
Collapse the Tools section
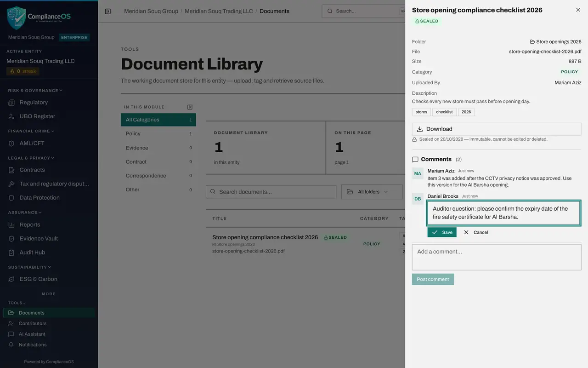coord(17,303)
